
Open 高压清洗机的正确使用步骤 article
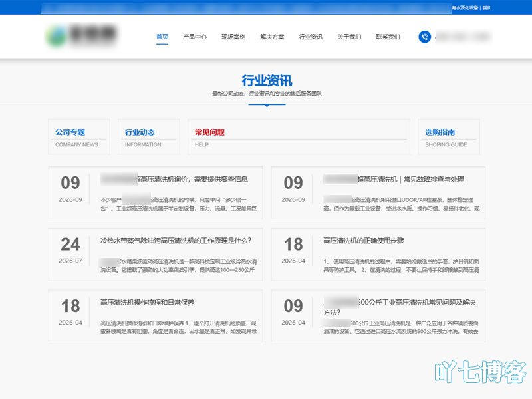(x=363, y=241)
